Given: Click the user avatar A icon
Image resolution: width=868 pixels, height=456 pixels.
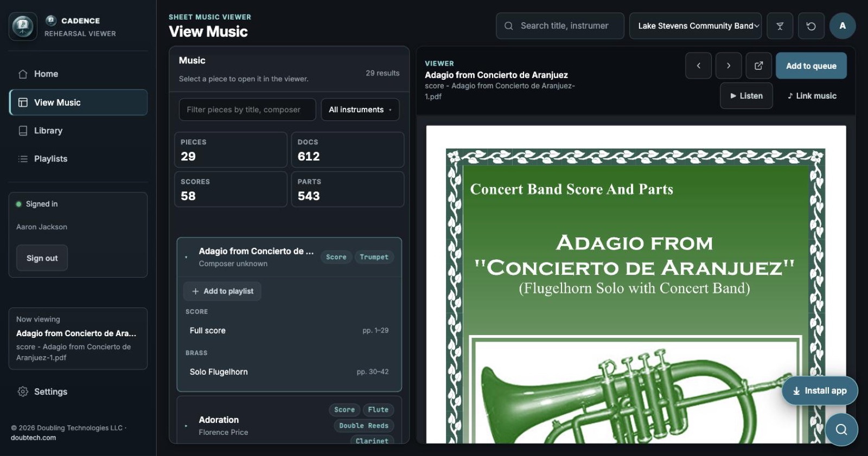Looking at the screenshot, I should [x=843, y=26].
